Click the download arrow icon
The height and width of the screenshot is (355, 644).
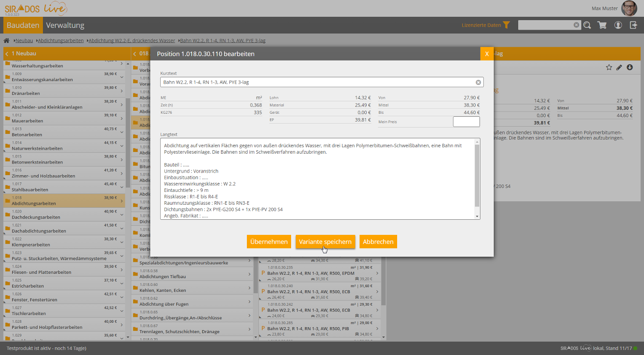coord(630,67)
